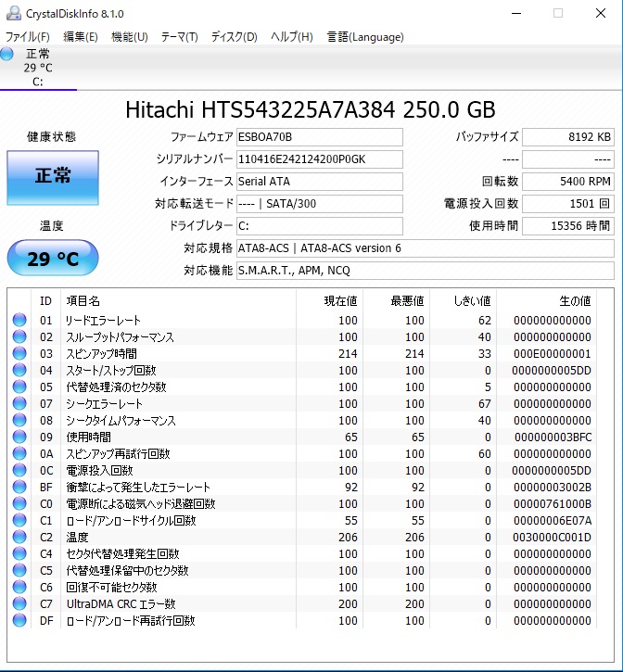Viewport: 623px width, 672px height.
Task: Click threshold value 62 in リードエラーレート row
Action: (485, 320)
